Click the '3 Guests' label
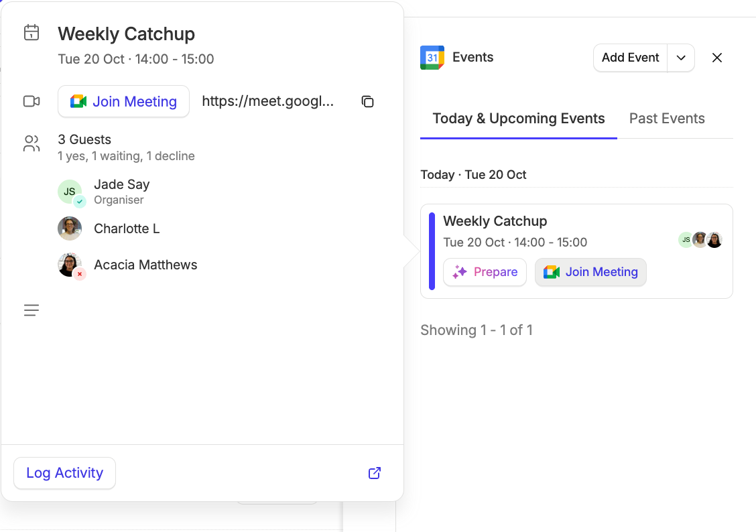756x532 pixels. point(84,139)
